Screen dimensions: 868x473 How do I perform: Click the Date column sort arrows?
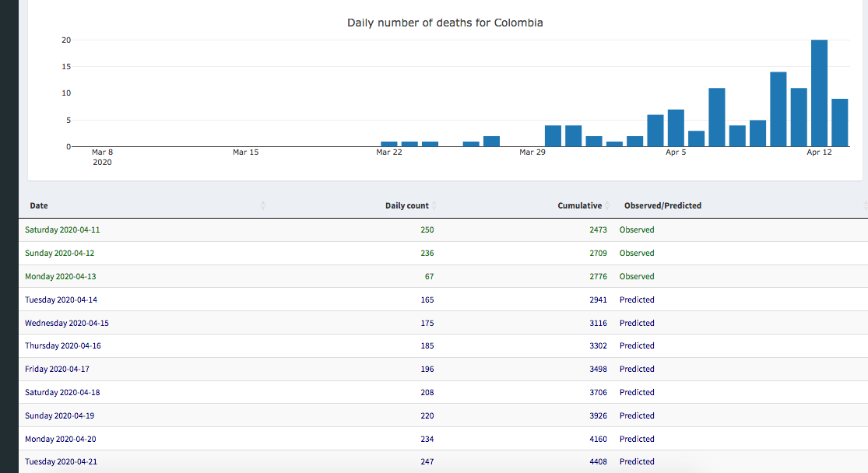pos(262,205)
